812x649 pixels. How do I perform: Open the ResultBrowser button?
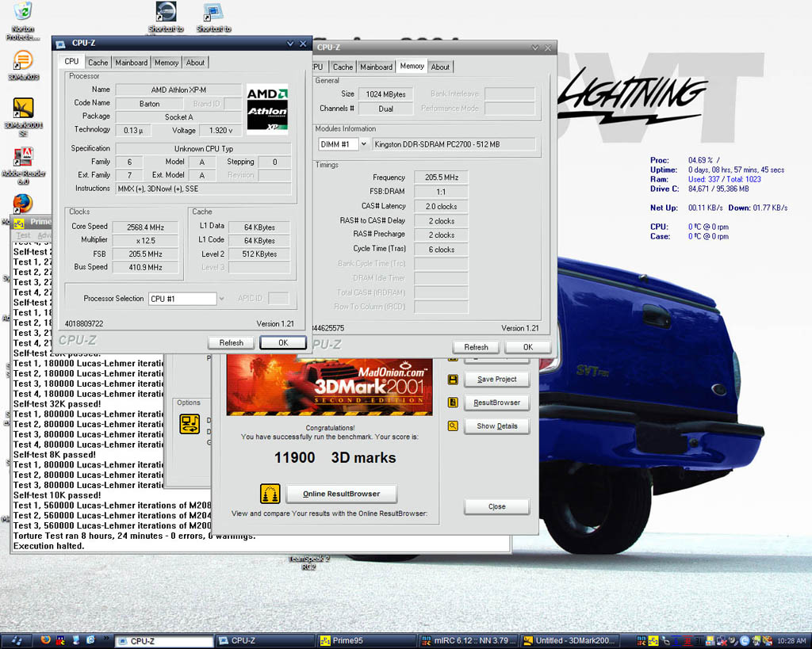click(x=496, y=403)
